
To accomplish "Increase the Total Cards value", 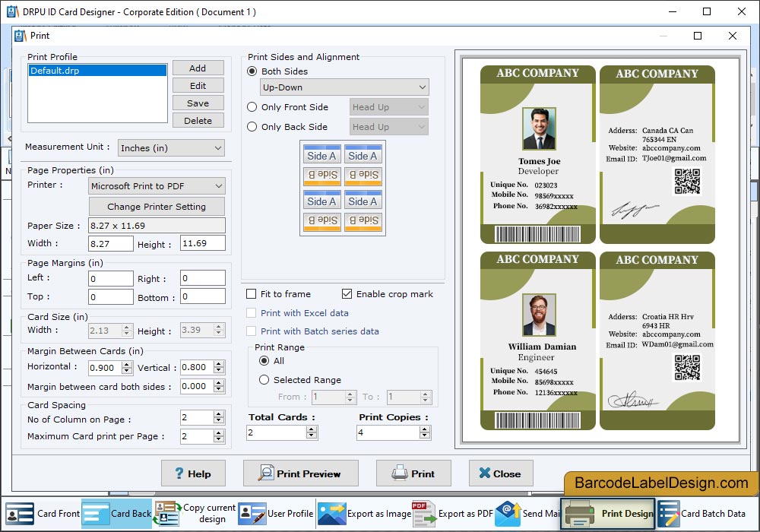I will click(312, 429).
